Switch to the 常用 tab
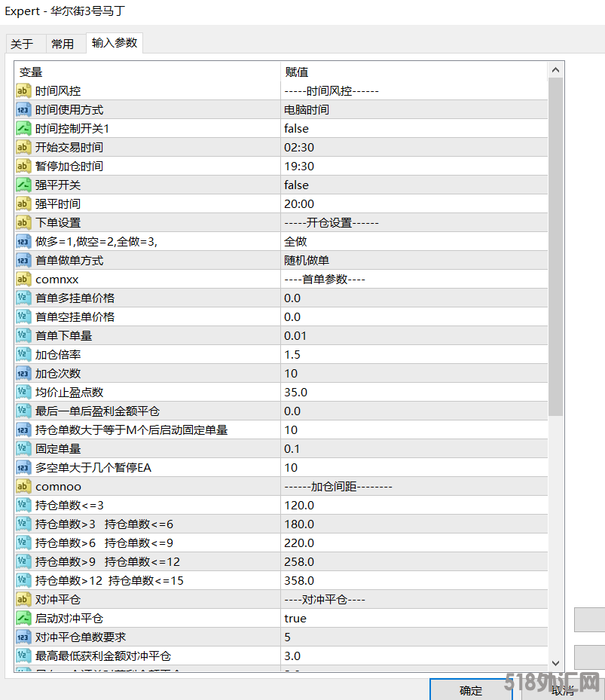This screenshot has height=700, width=605. coord(63,44)
